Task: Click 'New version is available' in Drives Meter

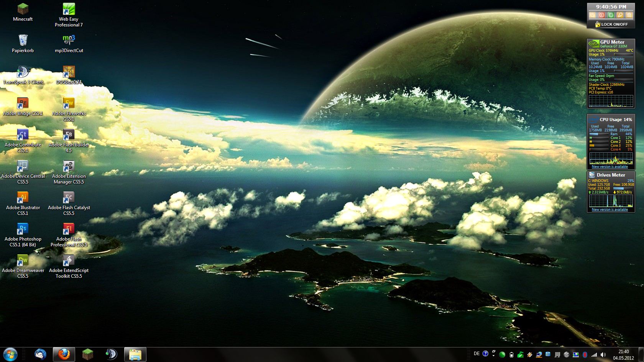Action: pos(609,210)
